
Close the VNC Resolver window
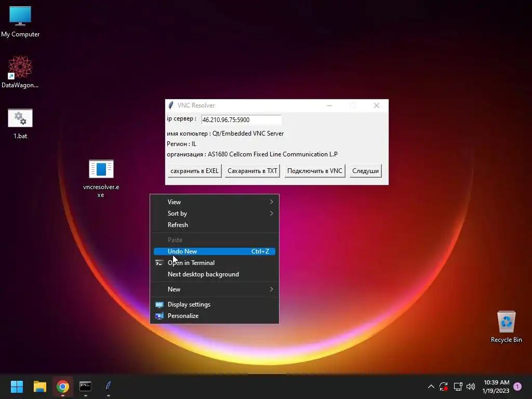pos(377,105)
